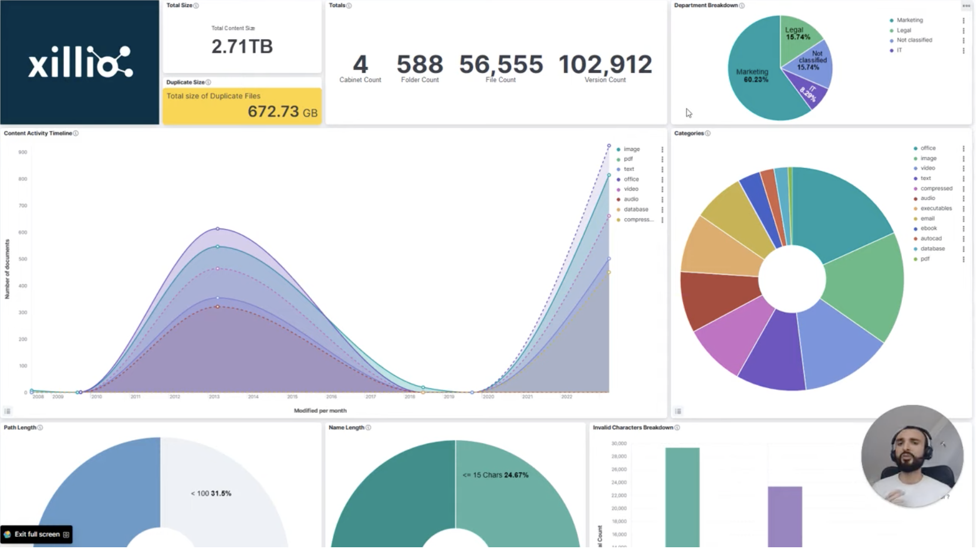The height and width of the screenshot is (559, 980).
Task: Open options for Categories email legend item
Action: click(964, 219)
